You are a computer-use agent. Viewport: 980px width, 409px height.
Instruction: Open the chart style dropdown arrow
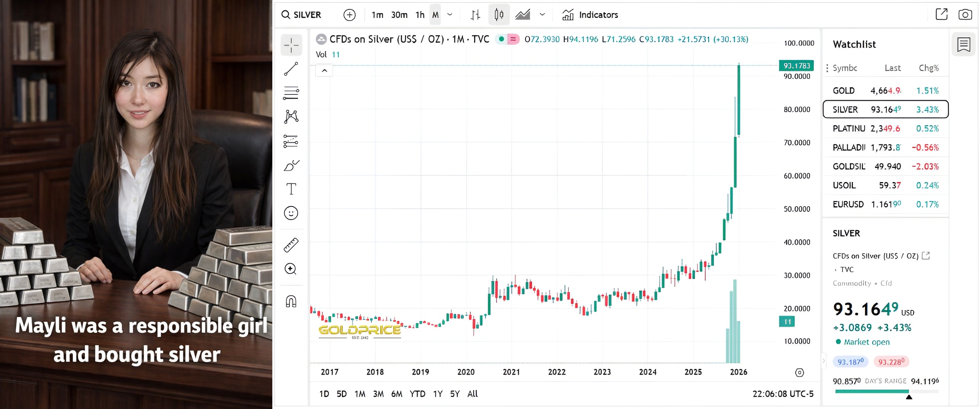542,15
